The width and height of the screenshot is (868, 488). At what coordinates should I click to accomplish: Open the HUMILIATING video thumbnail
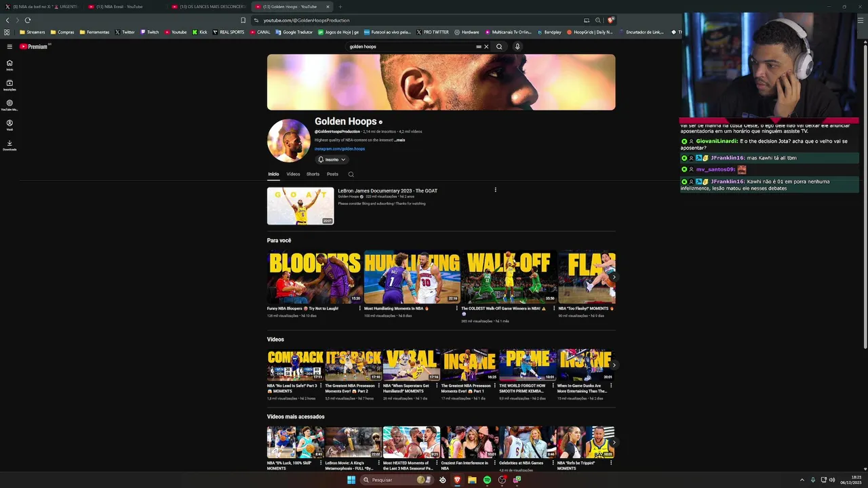pos(412,277)
